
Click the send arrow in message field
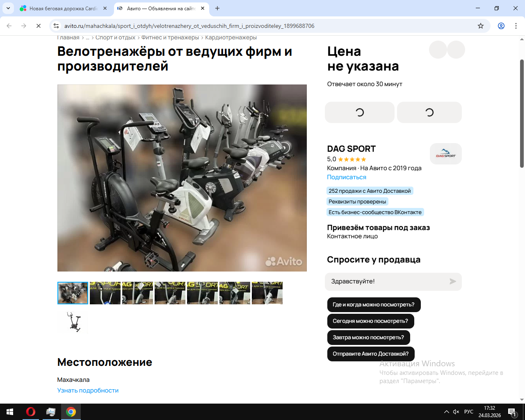click(452, 281)
